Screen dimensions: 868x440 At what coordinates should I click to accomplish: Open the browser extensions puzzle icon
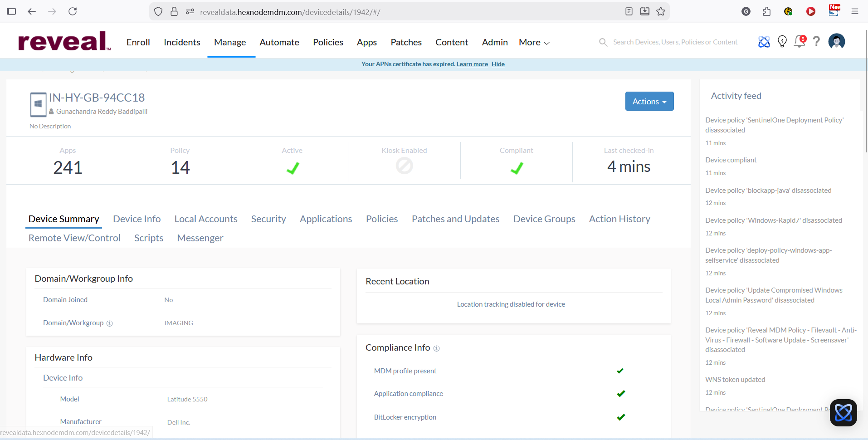tap(766, 11)
